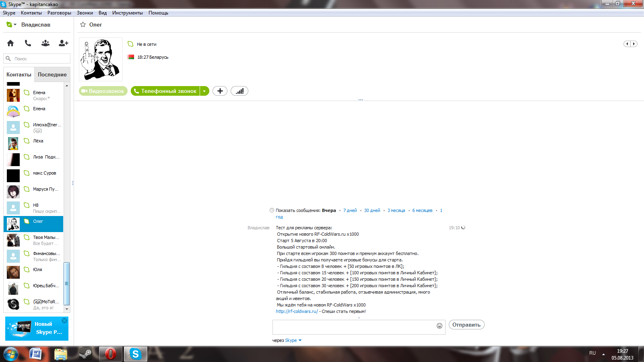Select contact Лёха
The height and width of the screenshot is (362, 644).
click(33, 144)
